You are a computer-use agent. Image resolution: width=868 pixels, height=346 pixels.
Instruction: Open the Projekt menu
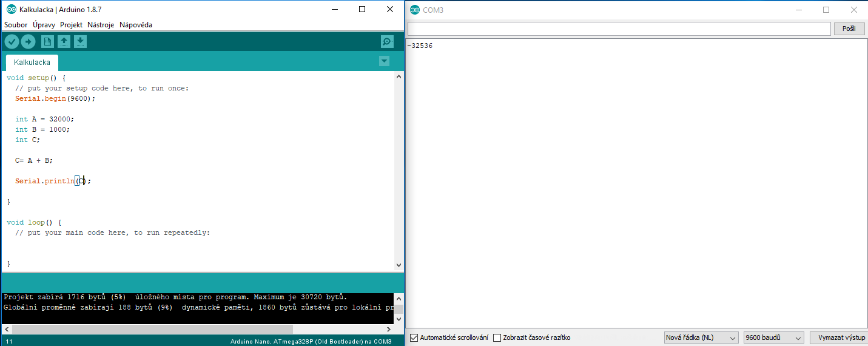(71, 25)
